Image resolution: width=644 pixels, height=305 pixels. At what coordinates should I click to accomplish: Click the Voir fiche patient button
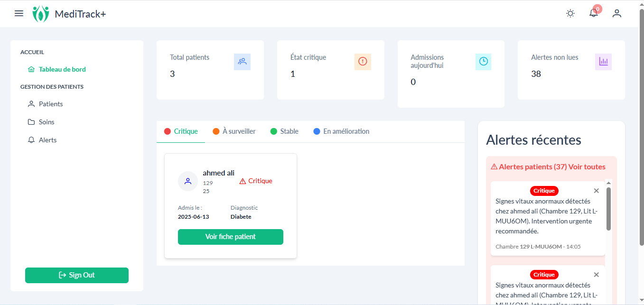(231, 237)
